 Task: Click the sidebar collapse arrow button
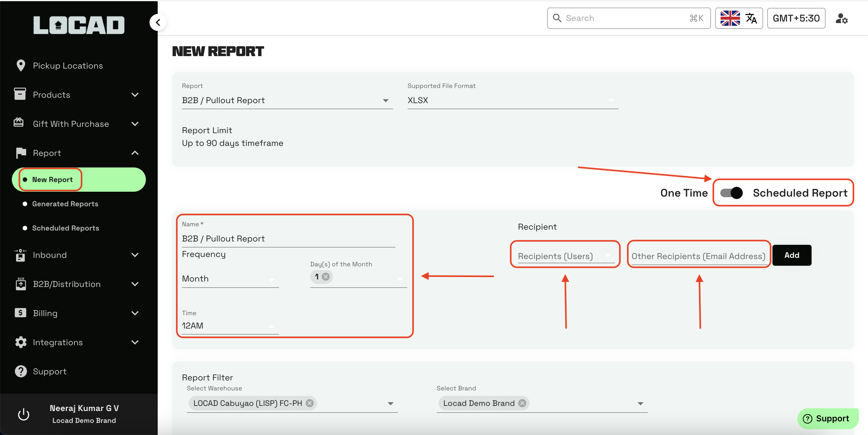[158, 22]
